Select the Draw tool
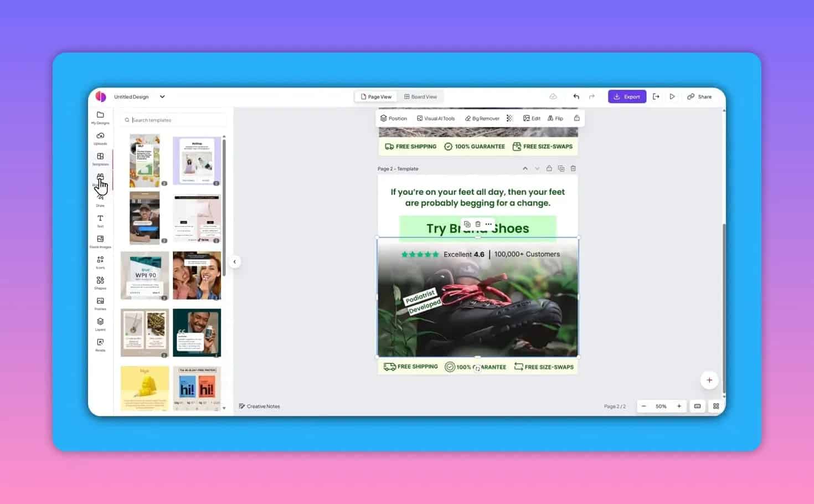Viewport: 814px width, 504px height. click(x=100, y=200)
